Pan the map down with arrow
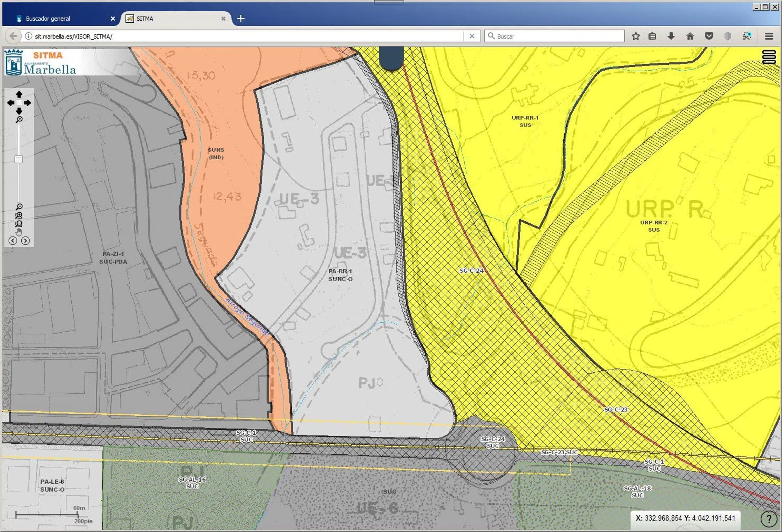782x532 pixels. [x=19, y=111]
